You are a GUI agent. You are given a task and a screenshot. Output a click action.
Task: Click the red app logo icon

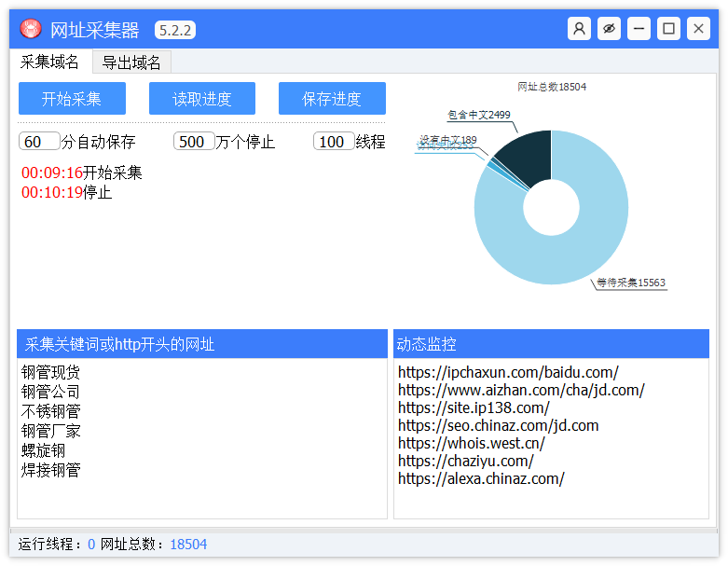(x=31, y=30)
